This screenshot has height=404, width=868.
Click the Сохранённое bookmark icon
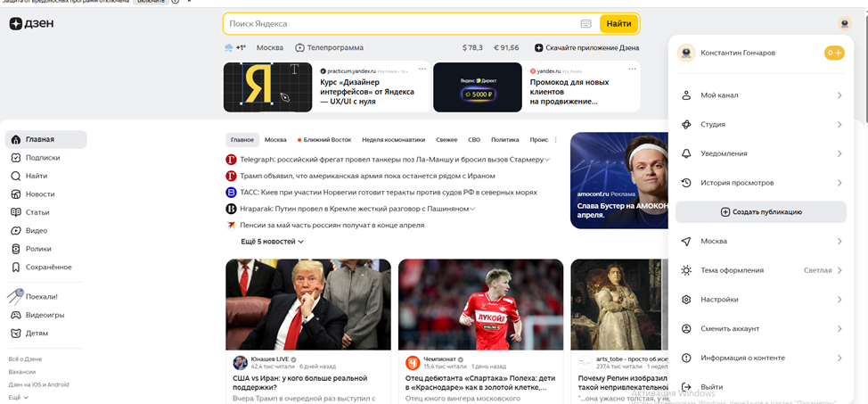[x=16, y=268]
